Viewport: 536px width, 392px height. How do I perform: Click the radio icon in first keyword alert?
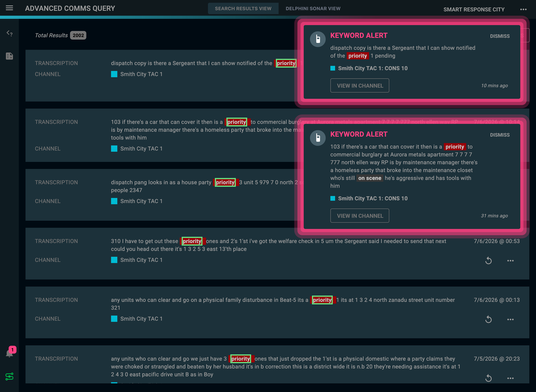point(318,39)
